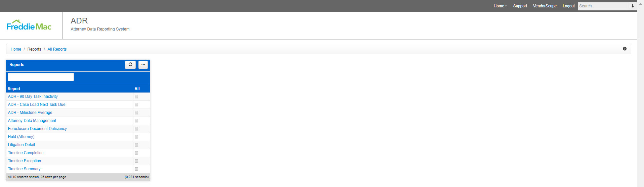The width and height of the screenshot is (644, 187).
Task: Select the All Reports breadcrumb
Action: (57, 49)
